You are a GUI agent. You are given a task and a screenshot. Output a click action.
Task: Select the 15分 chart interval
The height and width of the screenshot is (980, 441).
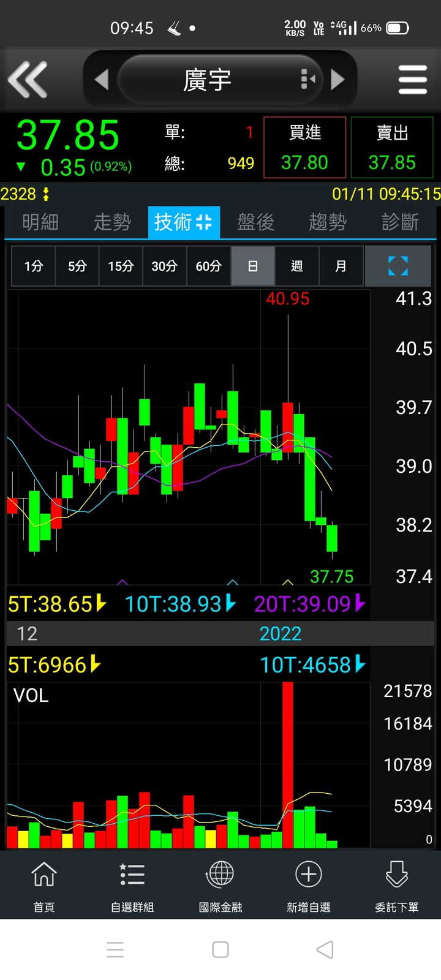pos(121,266)
